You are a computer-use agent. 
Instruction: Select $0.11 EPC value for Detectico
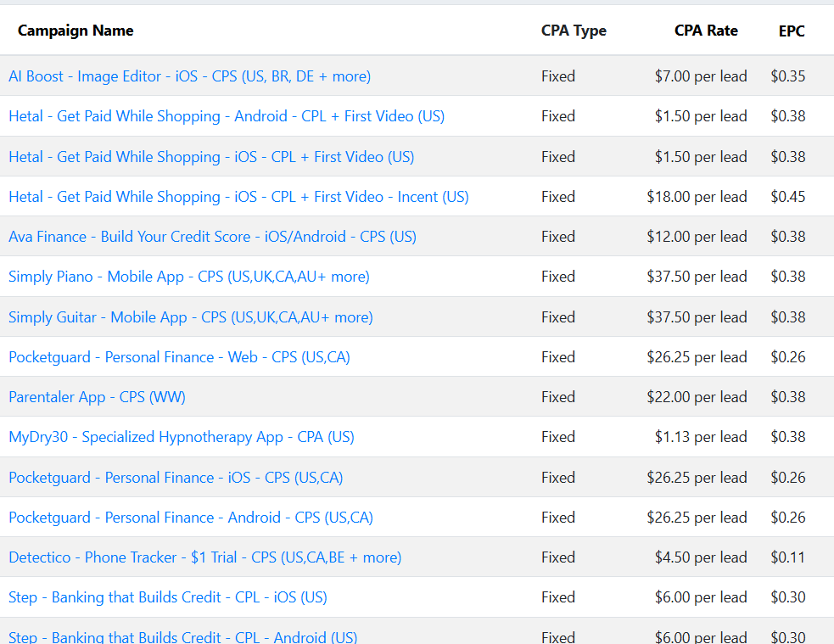pos(787,557)
